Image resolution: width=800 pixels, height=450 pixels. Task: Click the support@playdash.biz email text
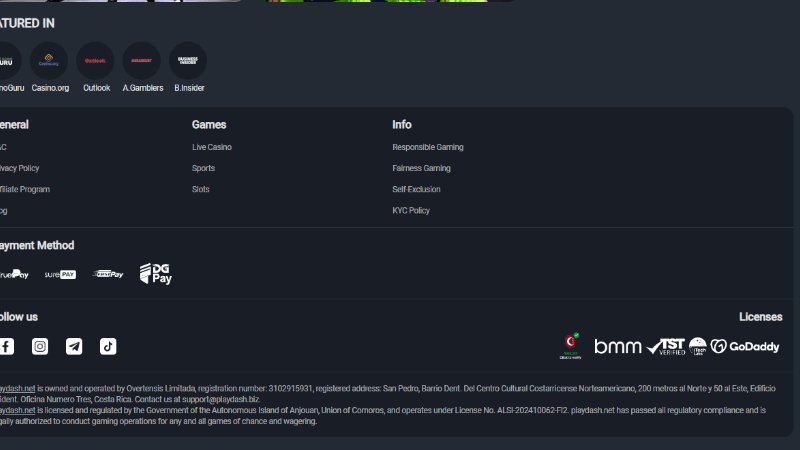[220, 399]
